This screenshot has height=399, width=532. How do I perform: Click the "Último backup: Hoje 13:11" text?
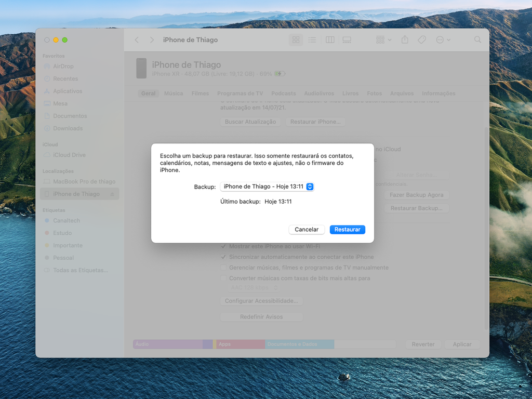256,202
